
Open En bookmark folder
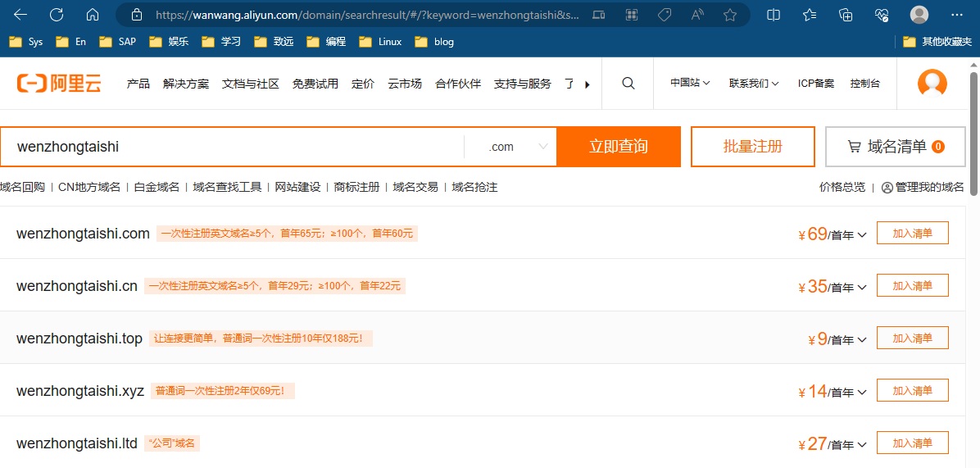[70, 42]
